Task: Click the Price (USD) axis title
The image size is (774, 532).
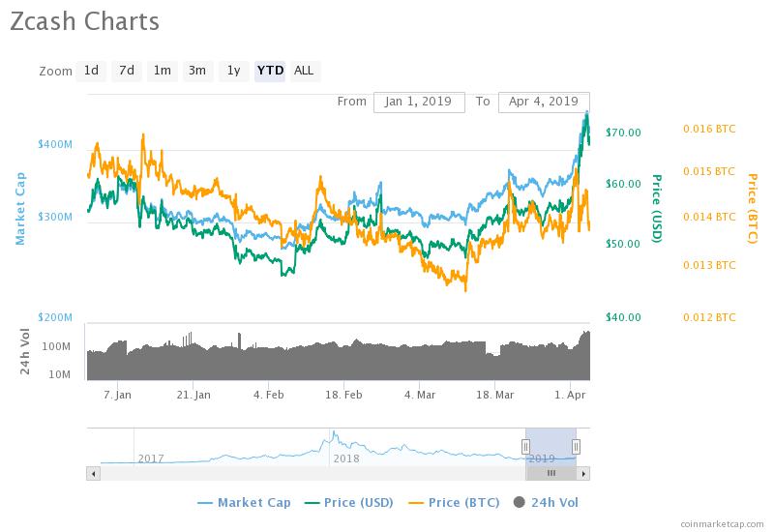Action: pyautogui.click(x=657, y=208)
